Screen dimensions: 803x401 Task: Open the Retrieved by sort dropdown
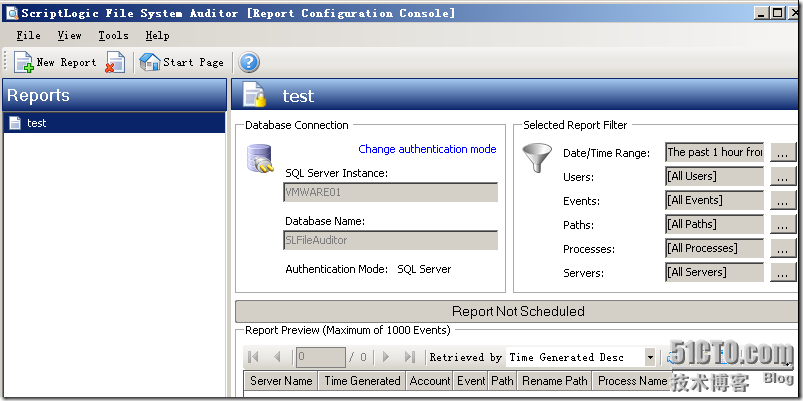650,357
